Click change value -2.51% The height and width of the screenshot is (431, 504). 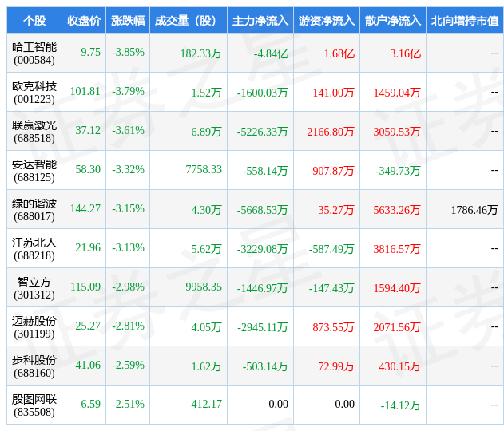tap(128, 404)
